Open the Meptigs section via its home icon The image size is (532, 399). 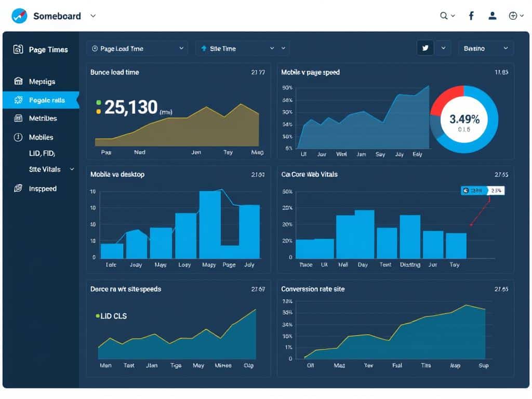[x=18, y=82]
